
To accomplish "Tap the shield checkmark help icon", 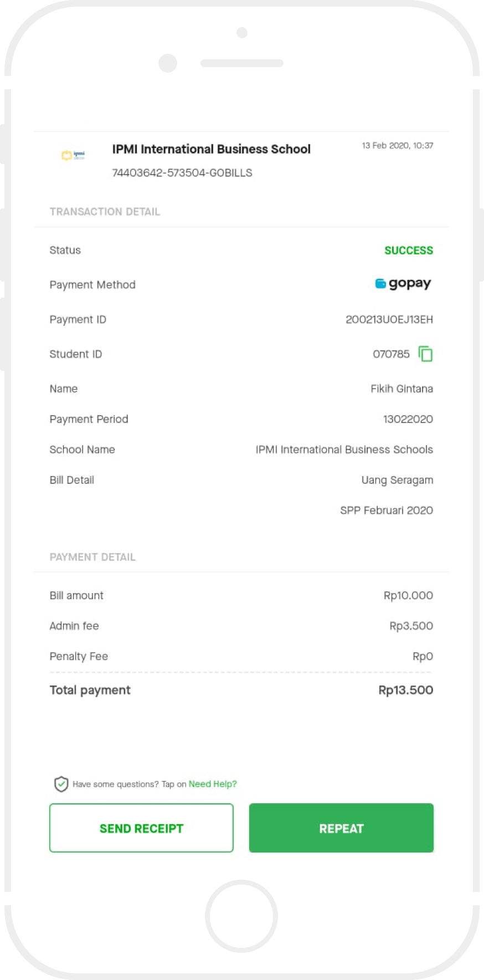I will click(61, 784).
